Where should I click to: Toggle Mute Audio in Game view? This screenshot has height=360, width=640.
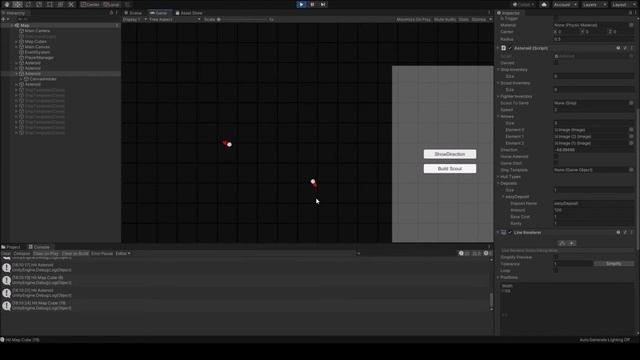click(445, 19)
